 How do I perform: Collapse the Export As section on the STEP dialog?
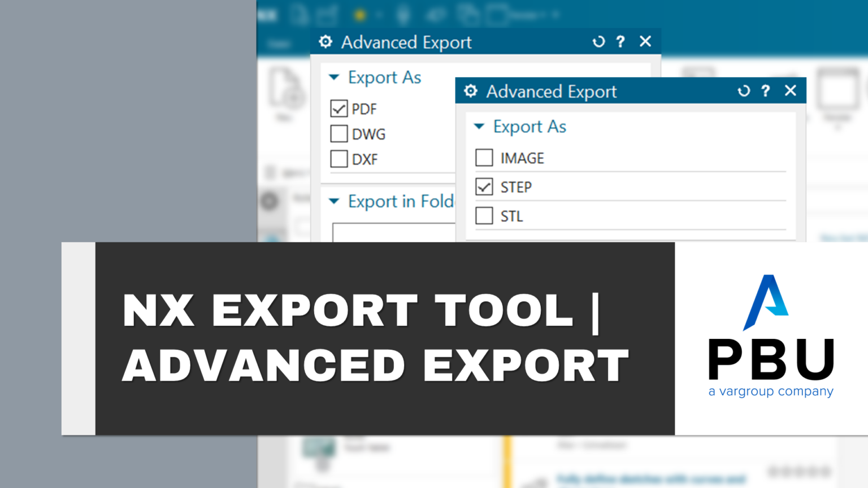[x=479, y=126]
